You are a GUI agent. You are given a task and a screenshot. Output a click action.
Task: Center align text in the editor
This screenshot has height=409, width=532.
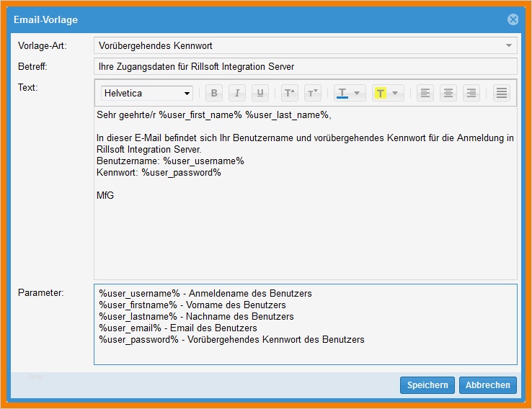click(448, 93)
